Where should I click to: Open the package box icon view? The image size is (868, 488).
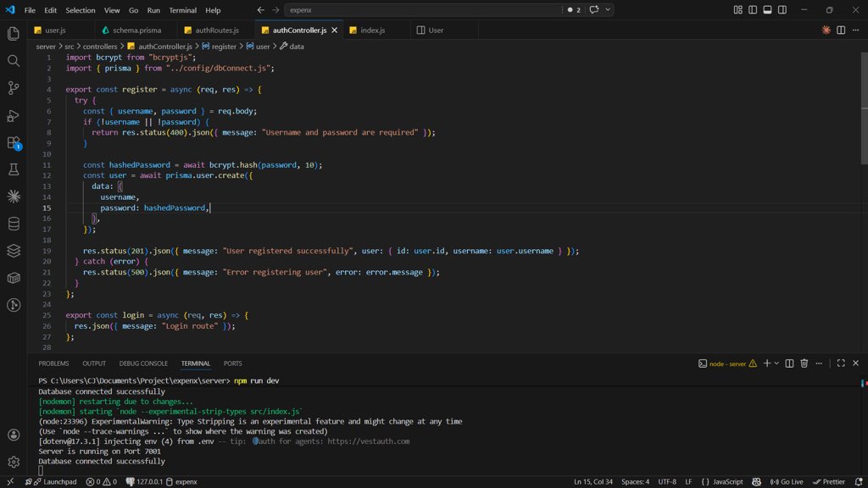(x=14, y=278)
